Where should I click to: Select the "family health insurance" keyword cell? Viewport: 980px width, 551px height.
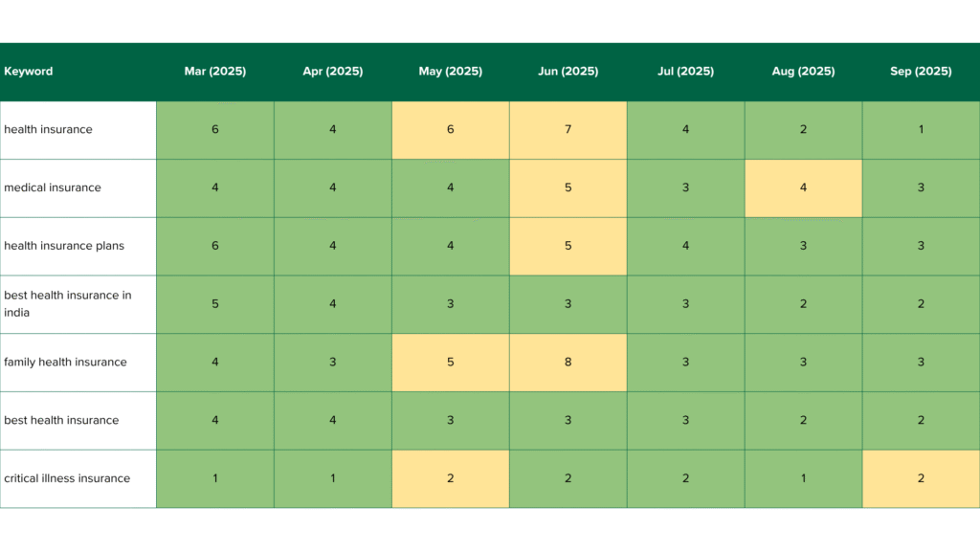(x=65, y=363)
